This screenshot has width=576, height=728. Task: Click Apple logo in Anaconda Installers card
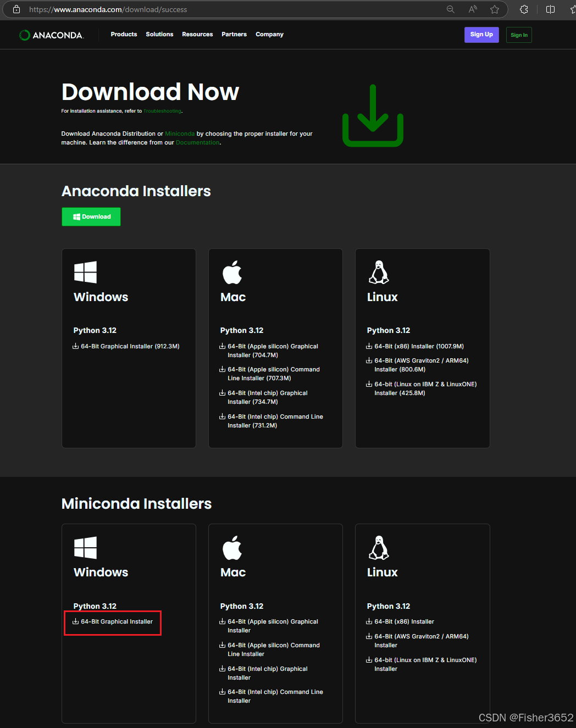coord(232,272)
